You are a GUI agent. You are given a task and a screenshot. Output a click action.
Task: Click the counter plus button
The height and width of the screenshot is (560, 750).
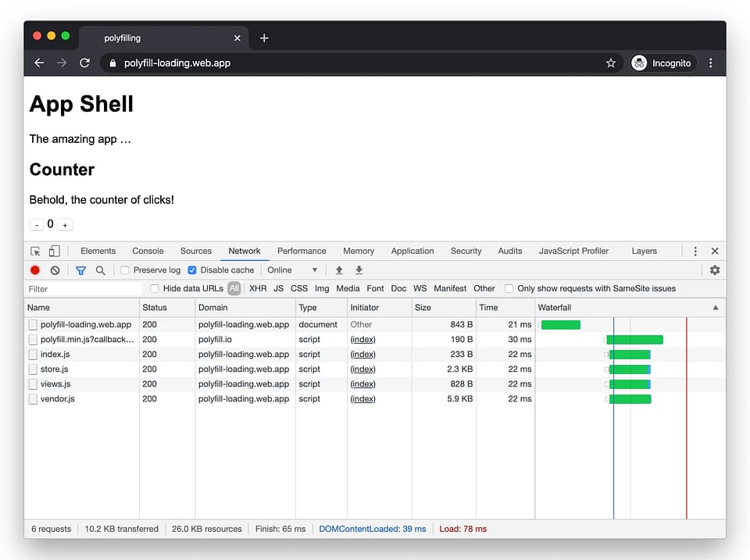[x=66, y=225]
